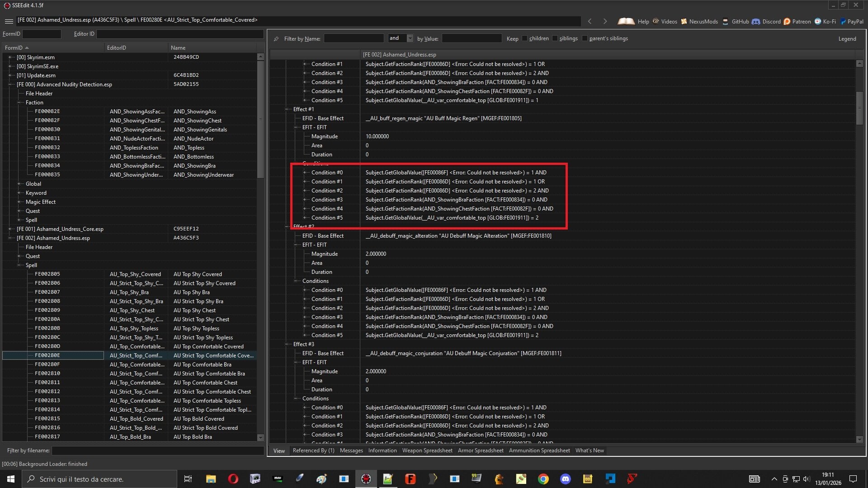Open the 'and' filter operator dropdown
This screenshot has width=868, height=488.
410,38
